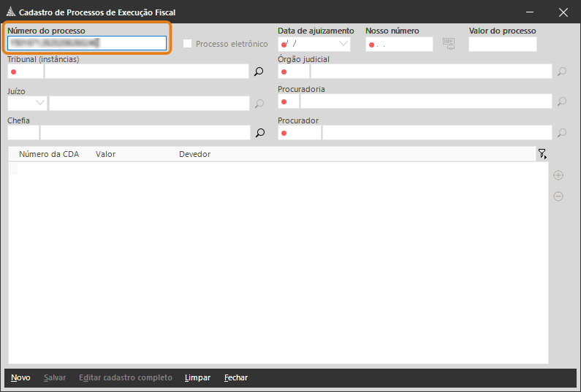Click the Valor do processo field
Image resolution: width=581 pixels, height=392 pixels.
pos(502,45)
